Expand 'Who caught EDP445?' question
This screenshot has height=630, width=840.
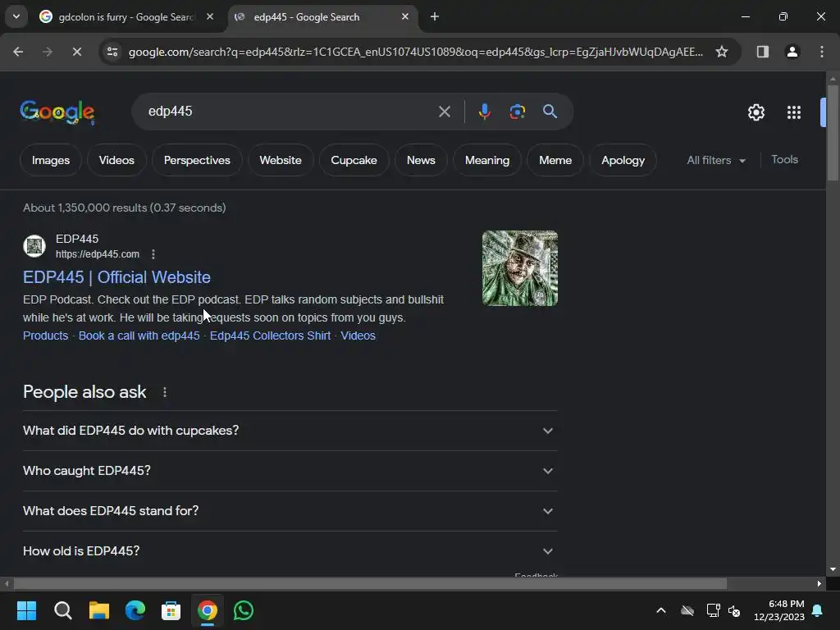pos(290,471)
